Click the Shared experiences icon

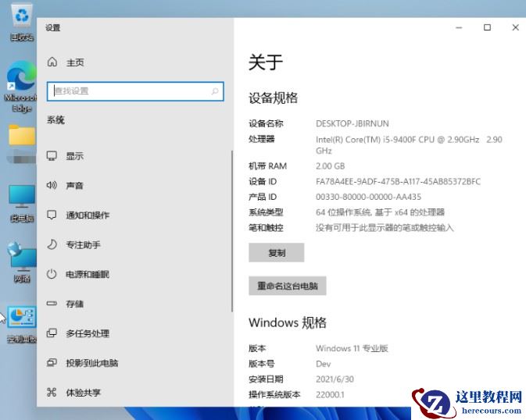(x=52, y=392)
